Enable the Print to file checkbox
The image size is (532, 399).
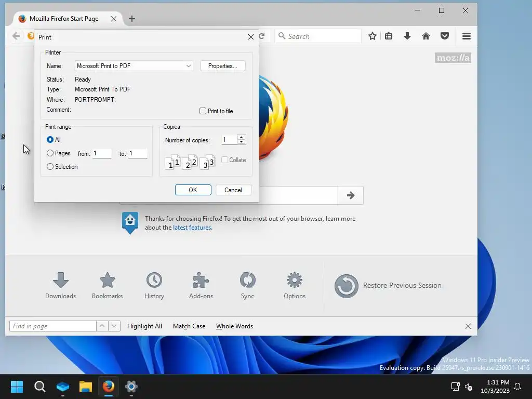coord(203,111)
